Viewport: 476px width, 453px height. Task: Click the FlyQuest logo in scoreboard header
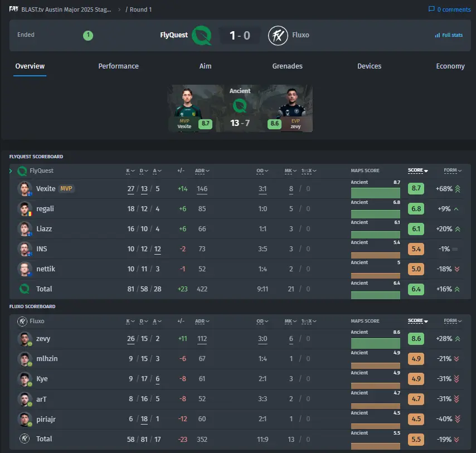point(22,171)
